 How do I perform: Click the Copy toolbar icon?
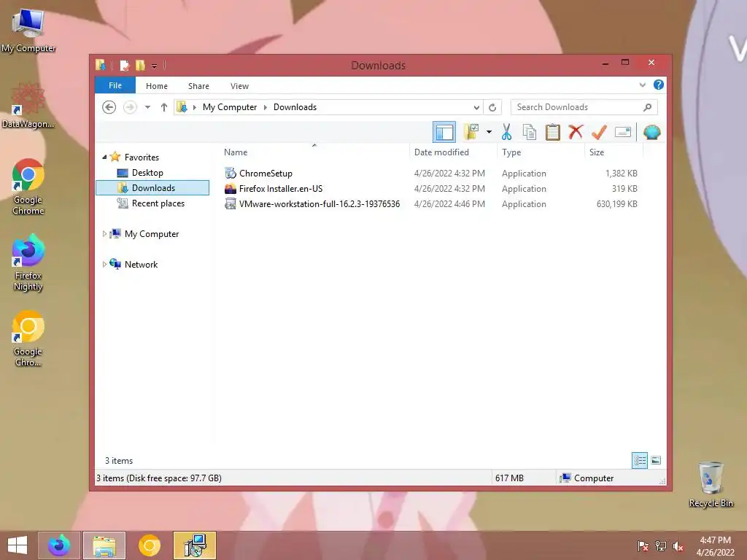(x=530, y=132)
